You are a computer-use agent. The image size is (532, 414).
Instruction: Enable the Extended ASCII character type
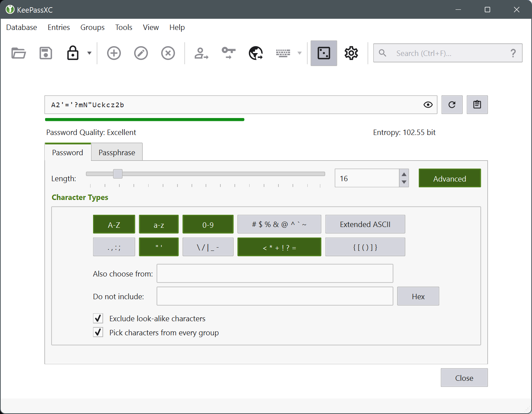365,225
